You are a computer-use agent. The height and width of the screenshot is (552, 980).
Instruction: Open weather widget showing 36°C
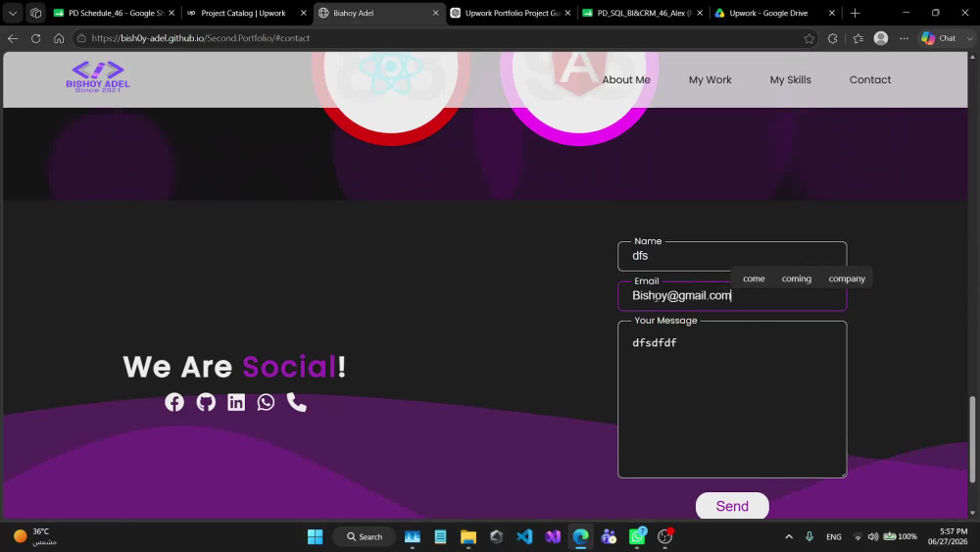(x=35, y=536)
